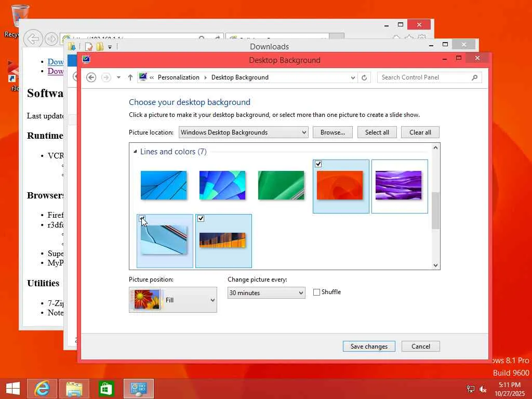Click the muted speaker icon in tray
The width and height of the screenshot is (532, 399).
(483, 389)
